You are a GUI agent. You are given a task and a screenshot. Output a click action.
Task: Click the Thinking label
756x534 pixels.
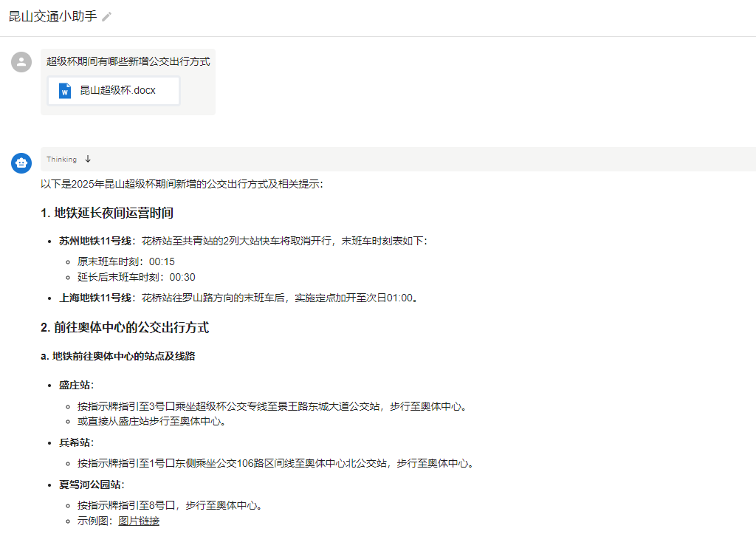61,160
